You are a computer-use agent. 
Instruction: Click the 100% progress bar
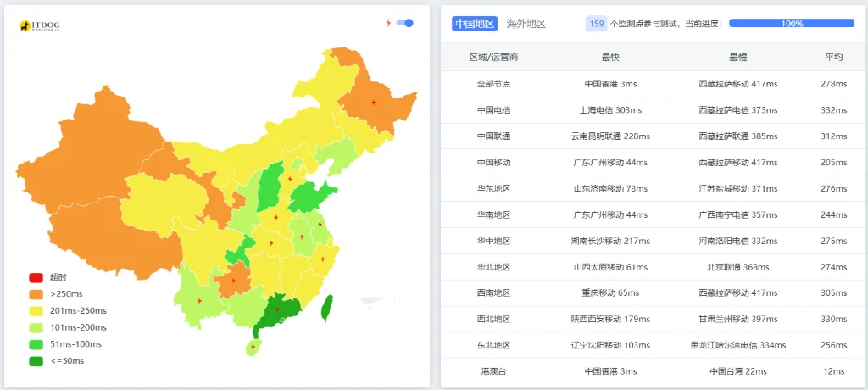click(792, 23)
